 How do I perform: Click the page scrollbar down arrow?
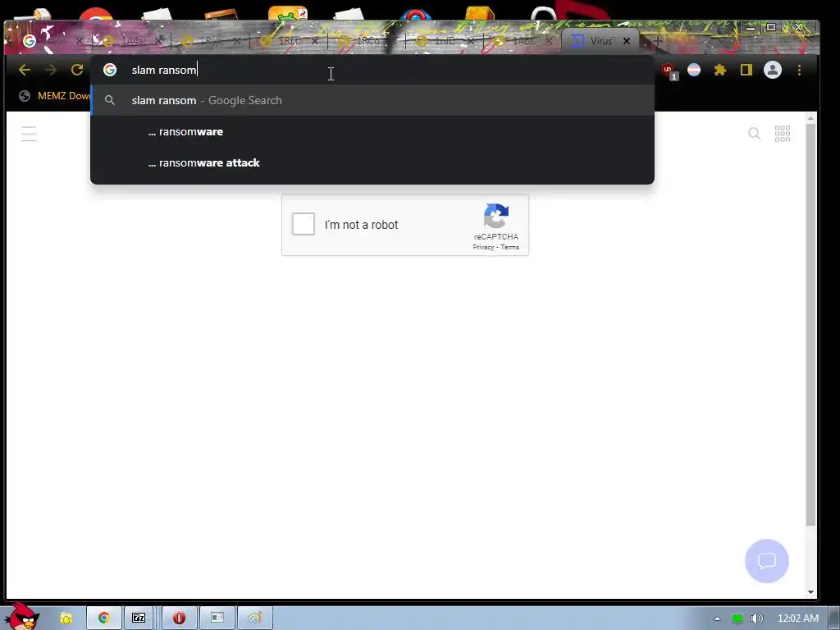[x=810, y=592]
